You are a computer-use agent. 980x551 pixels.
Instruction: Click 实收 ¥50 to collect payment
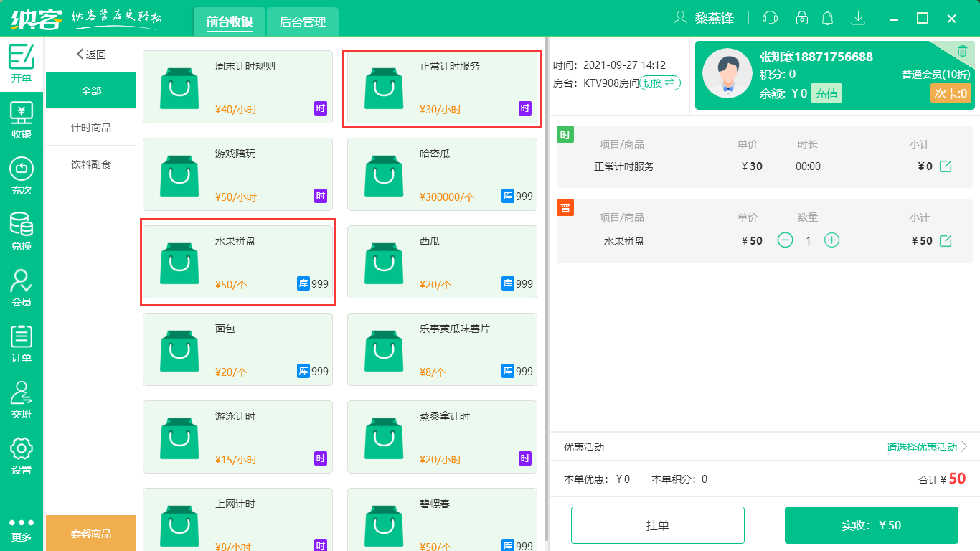pos(872,524)
